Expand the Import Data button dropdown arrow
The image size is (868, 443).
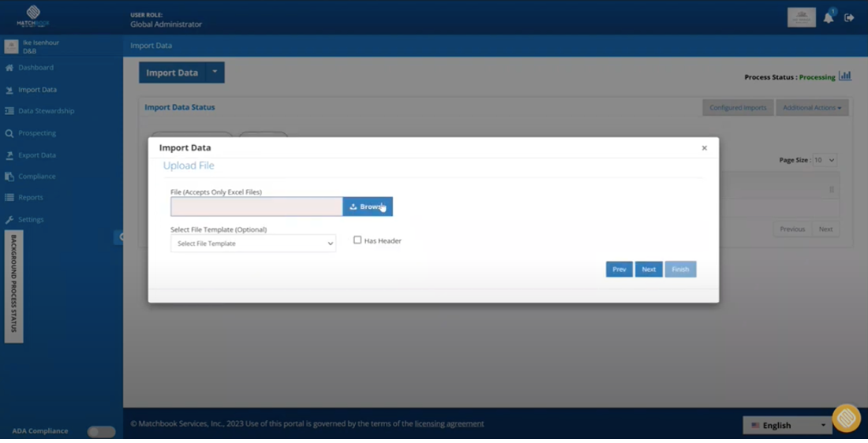215,73
